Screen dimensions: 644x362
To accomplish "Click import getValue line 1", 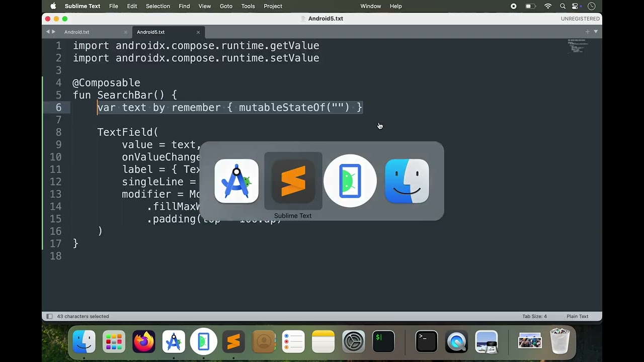I will click(196, 46).
